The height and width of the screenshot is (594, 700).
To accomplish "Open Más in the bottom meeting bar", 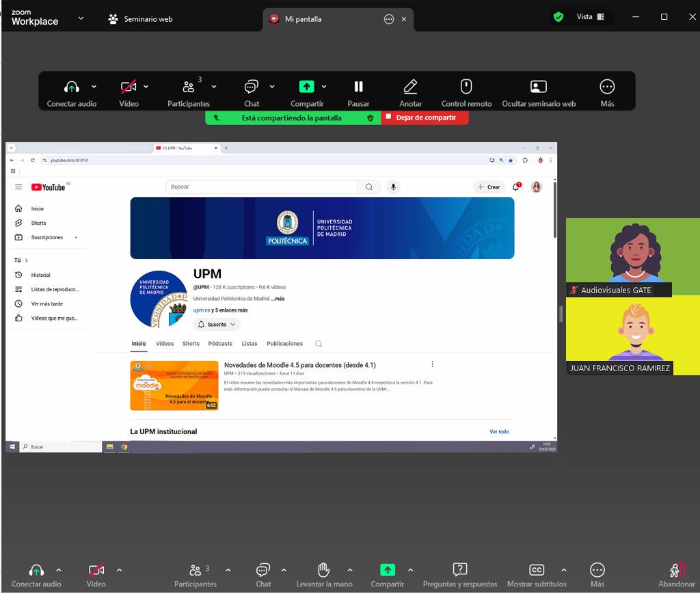I will [x=597, y=576].
